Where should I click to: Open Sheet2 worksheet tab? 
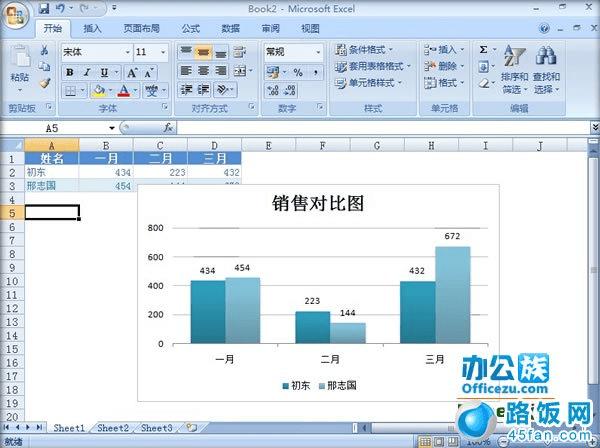[112, 428]
